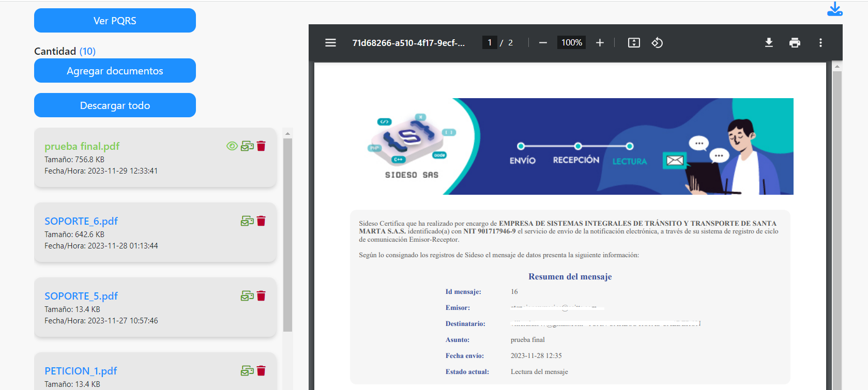Click Agregar documentos button
868x390 pixels.
tap(115, 71)
